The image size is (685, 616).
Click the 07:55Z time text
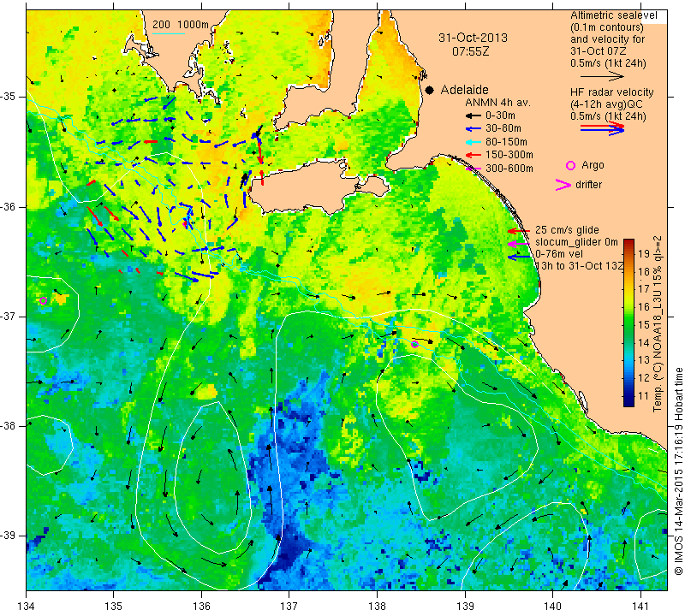[x=470, y=51]
